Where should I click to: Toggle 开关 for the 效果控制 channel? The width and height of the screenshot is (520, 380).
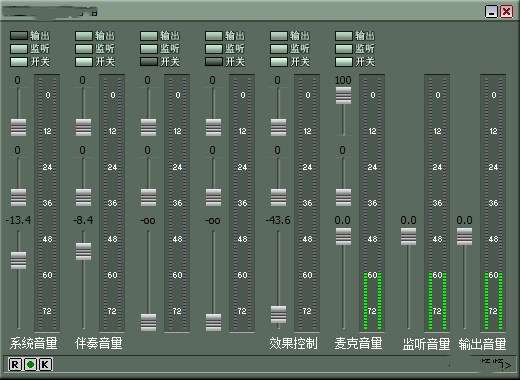pos(279,62)
